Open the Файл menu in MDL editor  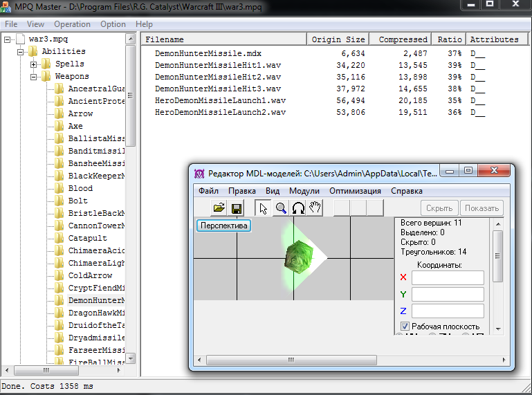208,191
